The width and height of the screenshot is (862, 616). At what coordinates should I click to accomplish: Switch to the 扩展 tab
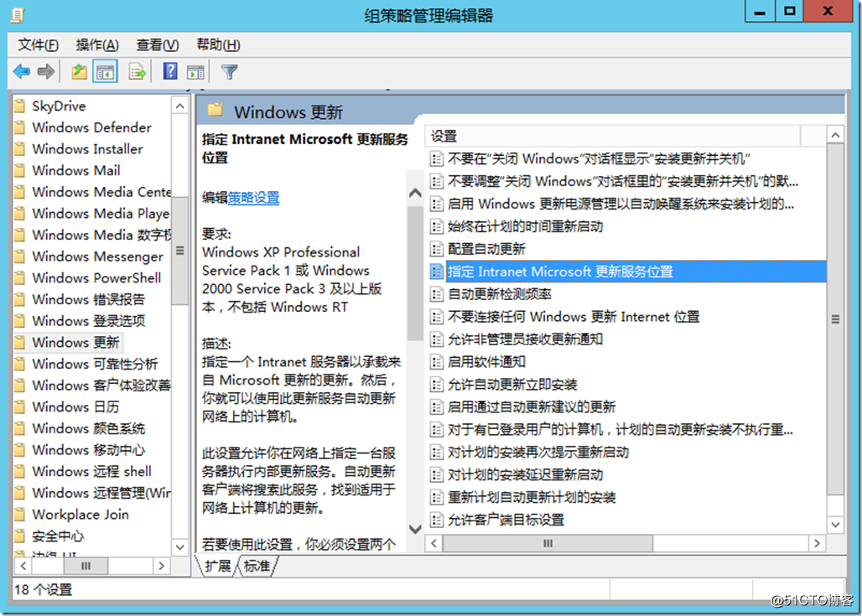[218, 566]
